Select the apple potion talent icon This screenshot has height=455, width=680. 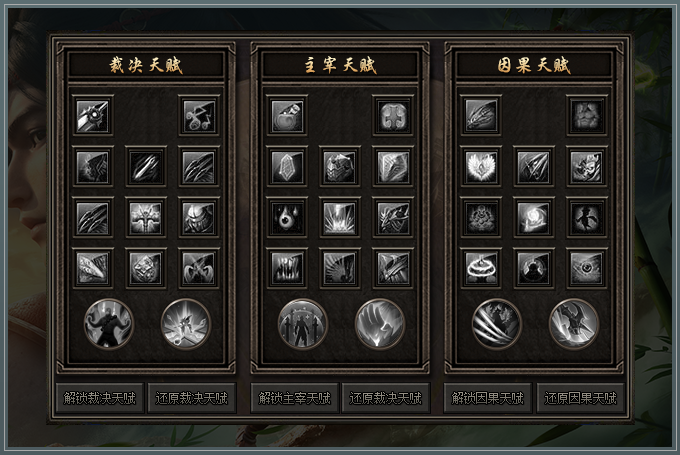click(x=287, y=116)
